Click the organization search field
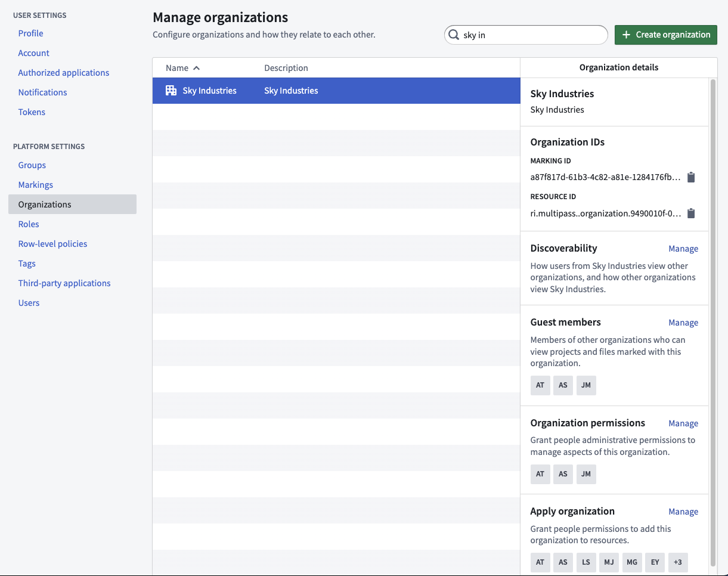 pyautogui.click(x=526, y=35)
